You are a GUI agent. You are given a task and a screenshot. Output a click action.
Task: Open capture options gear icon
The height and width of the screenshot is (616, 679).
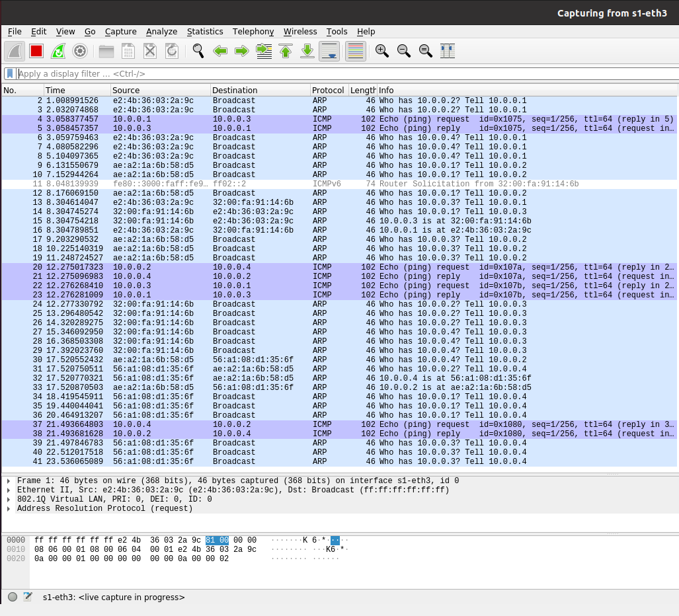80,51
